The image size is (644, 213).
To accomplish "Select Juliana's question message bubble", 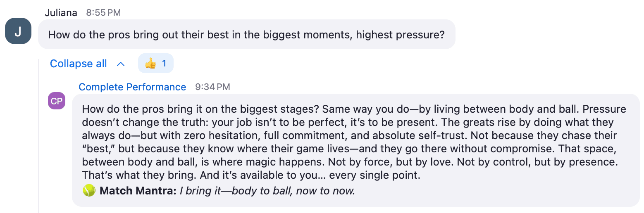I will [x=247, y=34].
